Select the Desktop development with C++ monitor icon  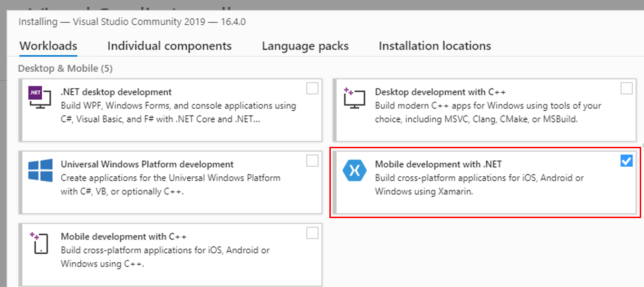click(354, 97)
